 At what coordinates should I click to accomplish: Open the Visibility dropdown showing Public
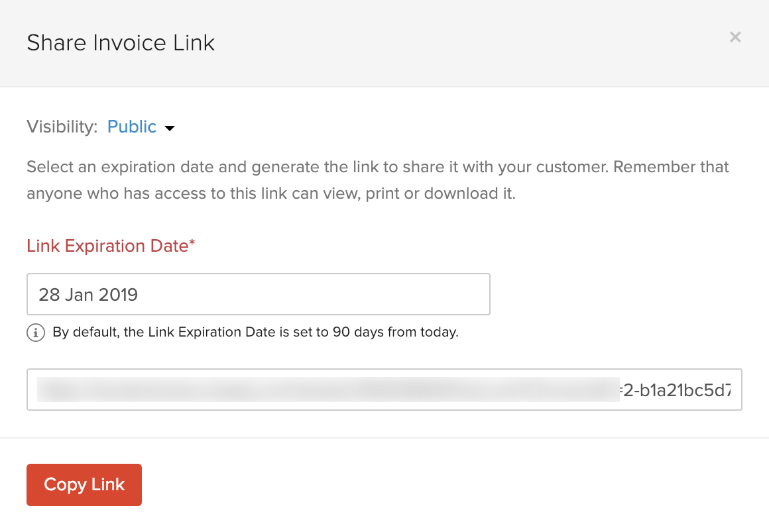pyautogui.click(x=132, y=127)
